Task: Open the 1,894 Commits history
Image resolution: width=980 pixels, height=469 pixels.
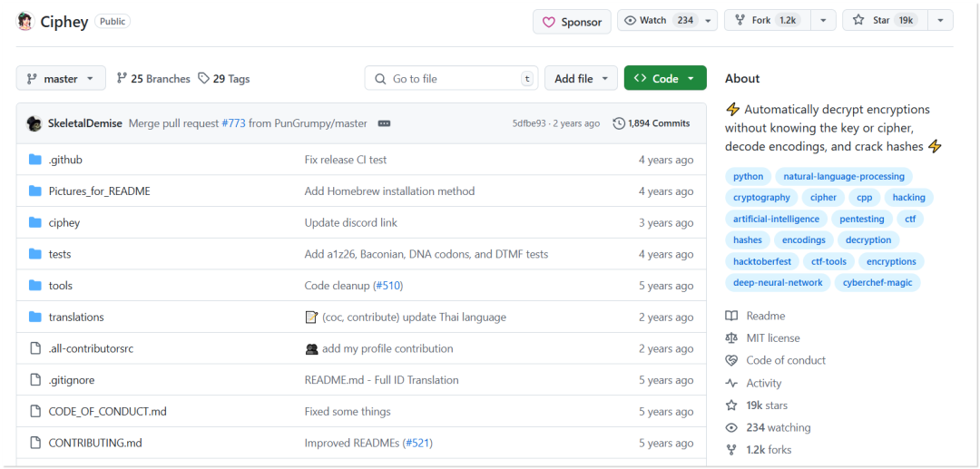Action: [652, 123]
